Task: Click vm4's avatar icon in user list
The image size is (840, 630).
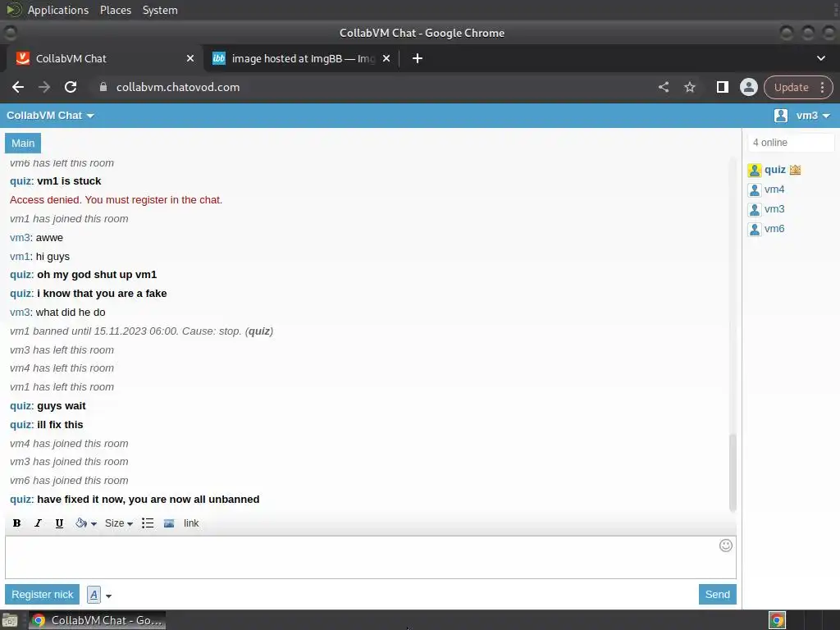Action: pos(755,190)
